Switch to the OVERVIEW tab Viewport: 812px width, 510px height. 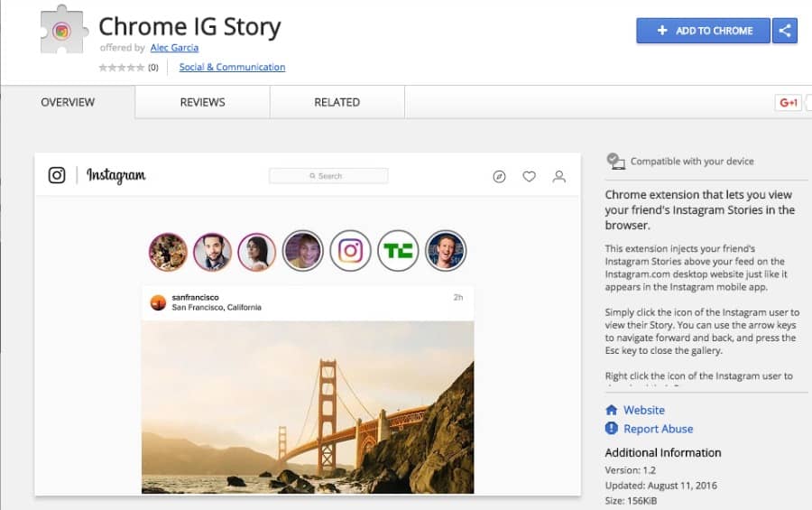pos(68,102)
